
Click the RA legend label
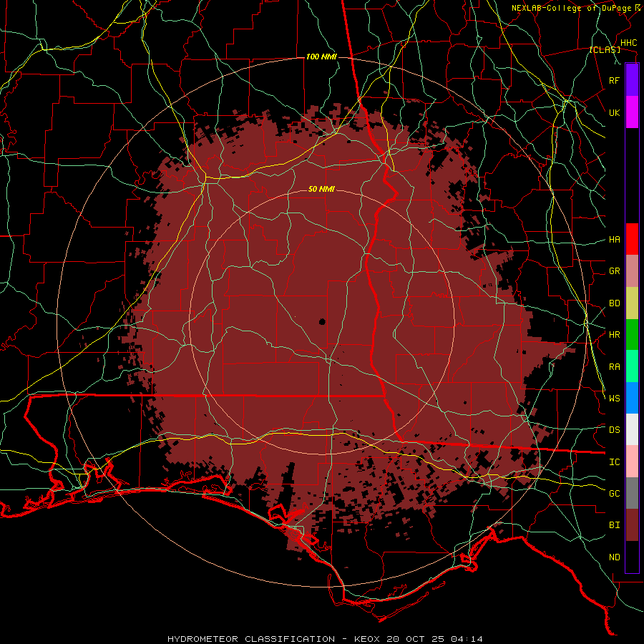[x=614, y=367]
